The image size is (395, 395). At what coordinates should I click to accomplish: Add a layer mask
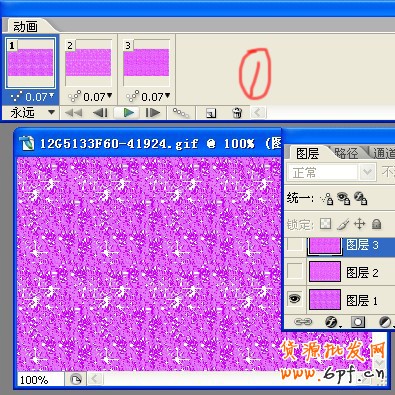(x=358, y=322)
